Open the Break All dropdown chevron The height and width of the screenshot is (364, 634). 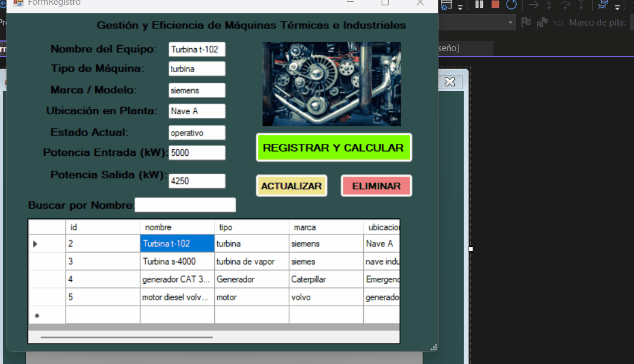(x=460, y=7)
